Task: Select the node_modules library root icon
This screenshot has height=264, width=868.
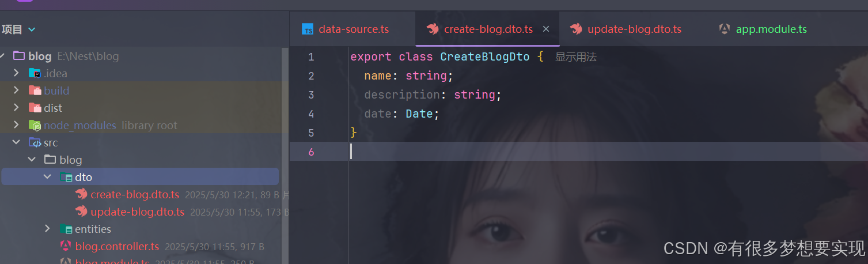Action: (x=35, y=125)
